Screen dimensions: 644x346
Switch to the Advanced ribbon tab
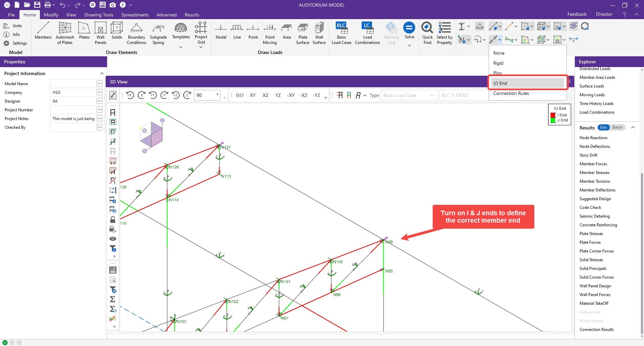coord(166,15)
